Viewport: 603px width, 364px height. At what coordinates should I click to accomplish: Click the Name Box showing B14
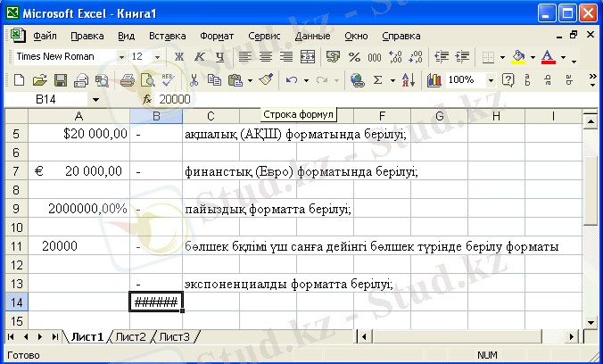click(x=54, y=99)
